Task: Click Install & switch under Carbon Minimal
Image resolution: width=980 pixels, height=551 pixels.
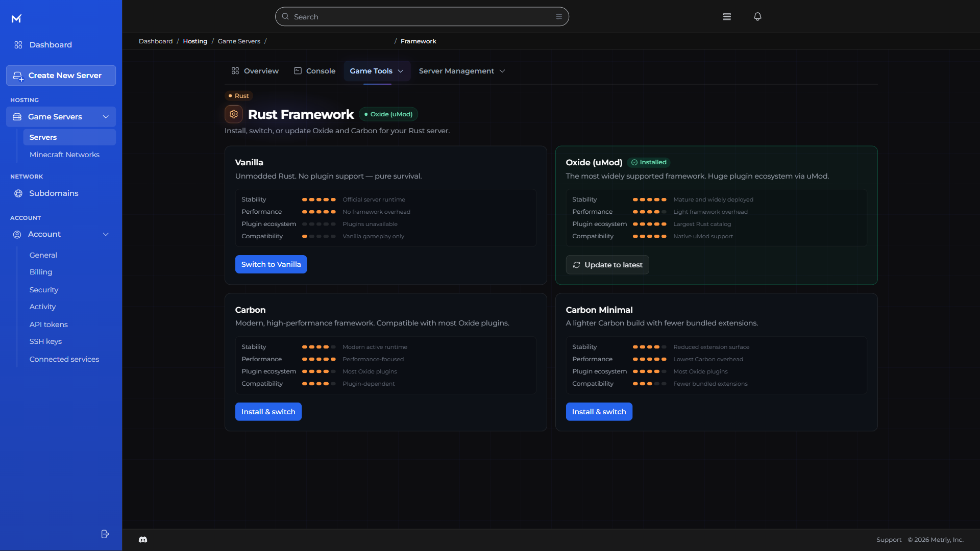Action: [x=599, y=412]
